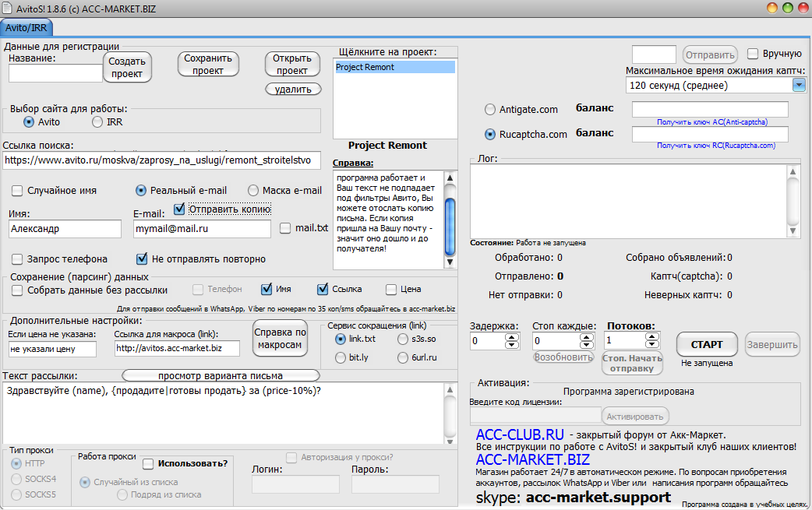Increase the Задержка value with up arrow
Image resolution: width=812 pixels, height=510 pixels.
512,336
